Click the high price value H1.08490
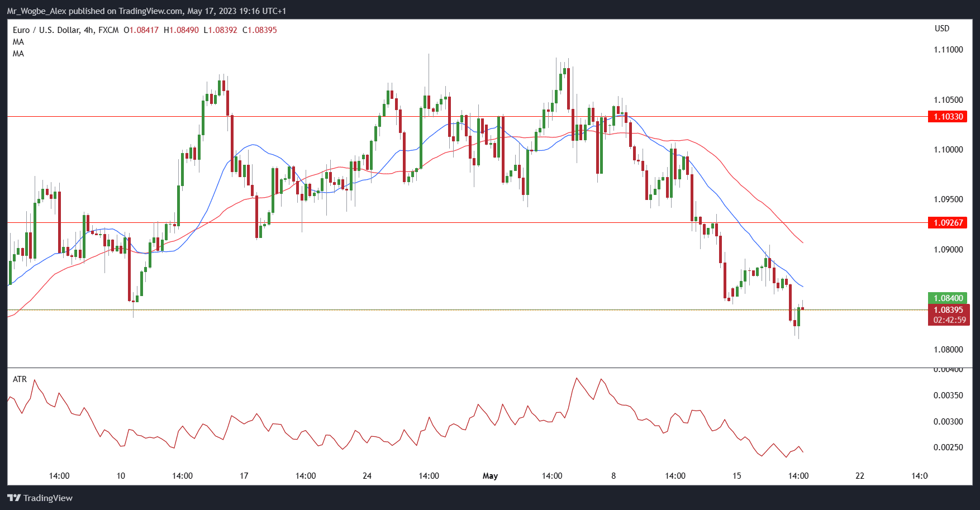 click(181, 30)
